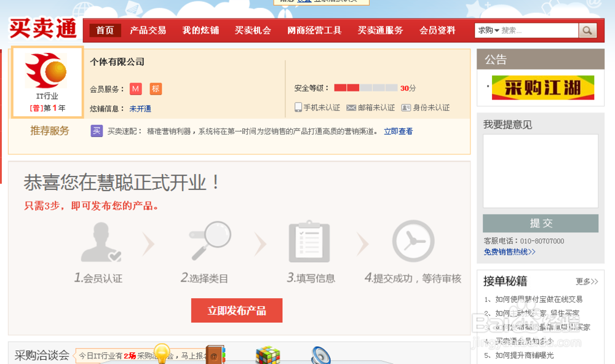The height and width of the screenshot is (364, 615).
Task: Click the 个体有限公司 company name
Action: (117, 61)
